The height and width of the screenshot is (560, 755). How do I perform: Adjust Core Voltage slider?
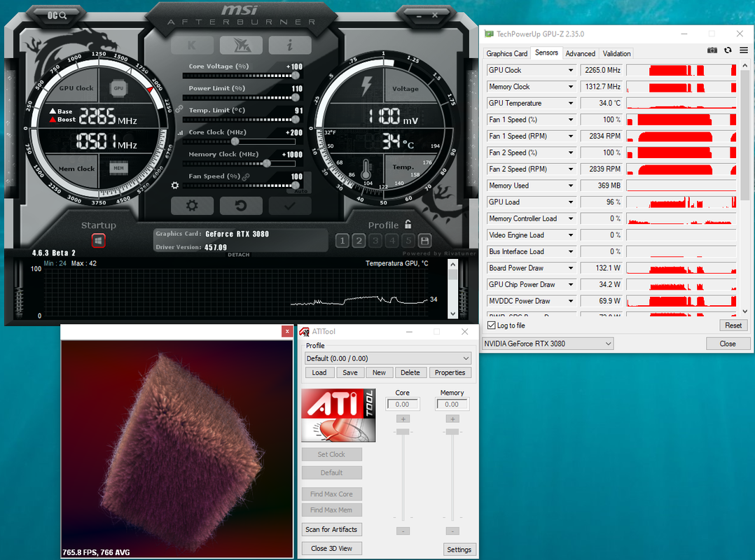click(240, 76)
